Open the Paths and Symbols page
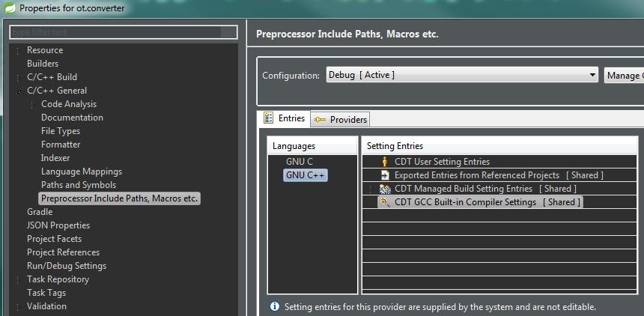This screenshot has width=644, height=316. pyautogui.click(x=78, y=185)
